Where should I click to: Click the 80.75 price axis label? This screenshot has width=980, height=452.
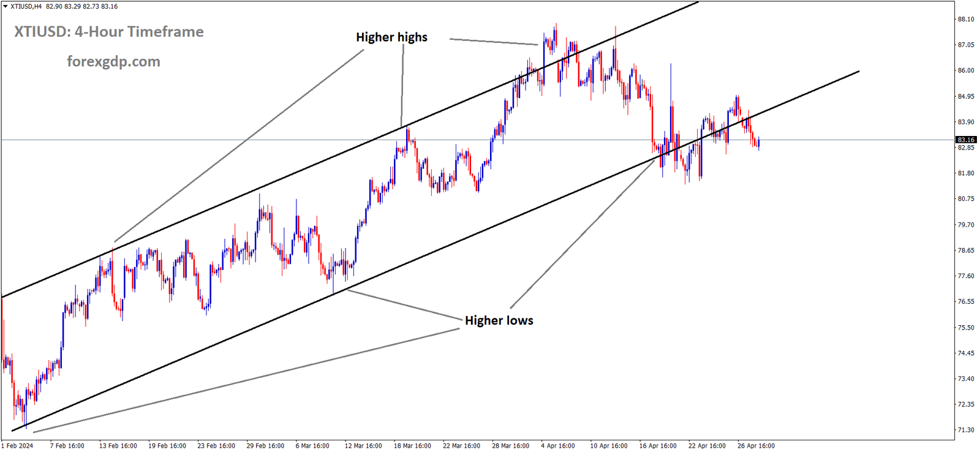point(966,198)
